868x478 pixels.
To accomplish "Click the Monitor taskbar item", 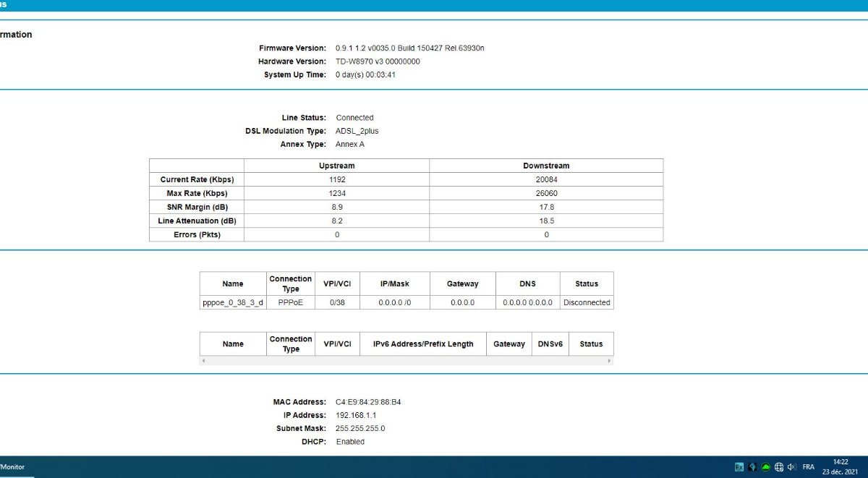I will pos(12,467).
